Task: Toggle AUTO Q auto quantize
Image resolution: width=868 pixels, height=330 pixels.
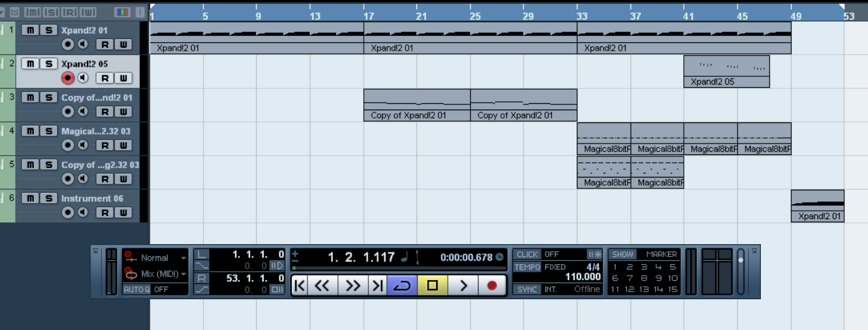Action: click(x=136, y=289)
